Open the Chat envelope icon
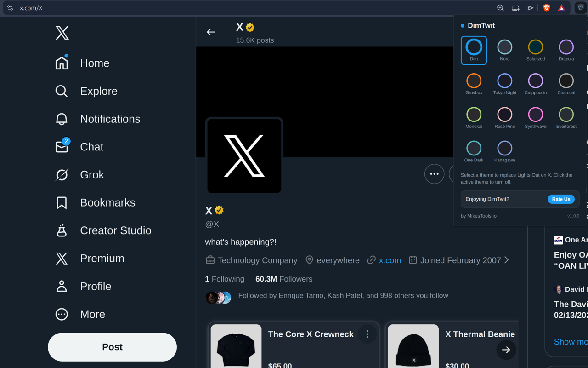 (x=62, y=147)
